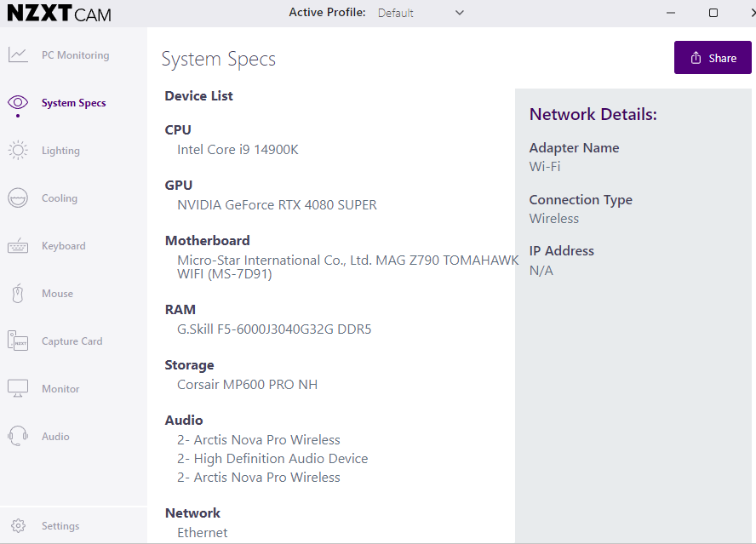Open Capture Card section label
The image size is (756, 544).
pyautogui.click(x=72, y=341)
